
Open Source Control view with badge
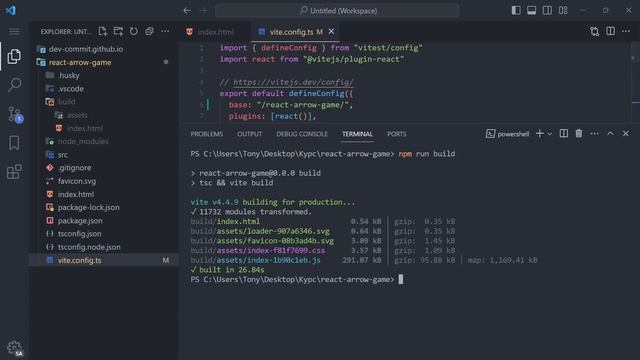[15, 114]
